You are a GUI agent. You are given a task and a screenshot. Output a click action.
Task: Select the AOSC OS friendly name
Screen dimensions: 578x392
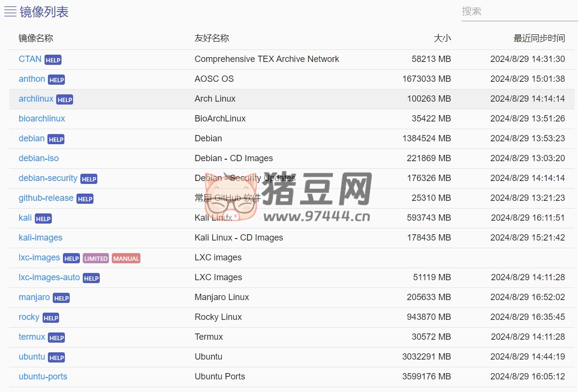point(214,79)
